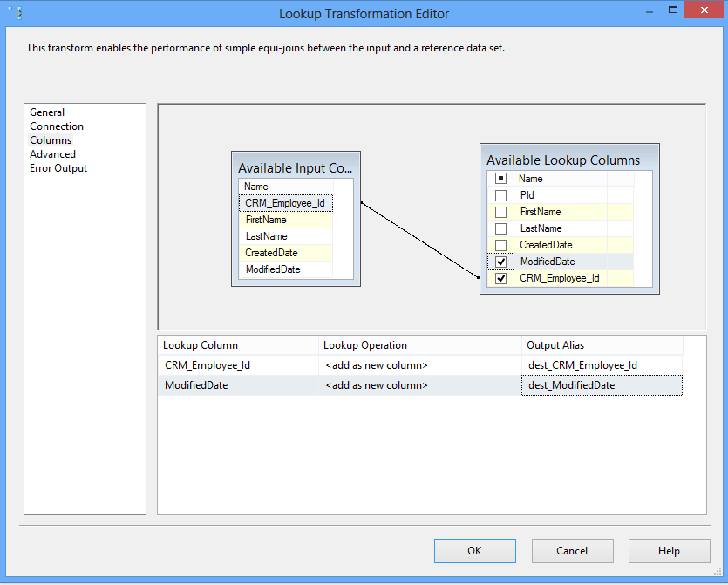Click the OK button

(x=474, y=551)
